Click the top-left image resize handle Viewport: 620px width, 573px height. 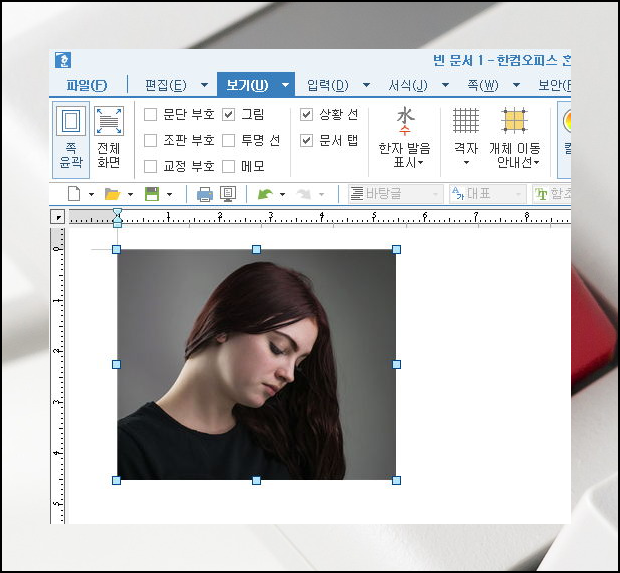point(116,249)
